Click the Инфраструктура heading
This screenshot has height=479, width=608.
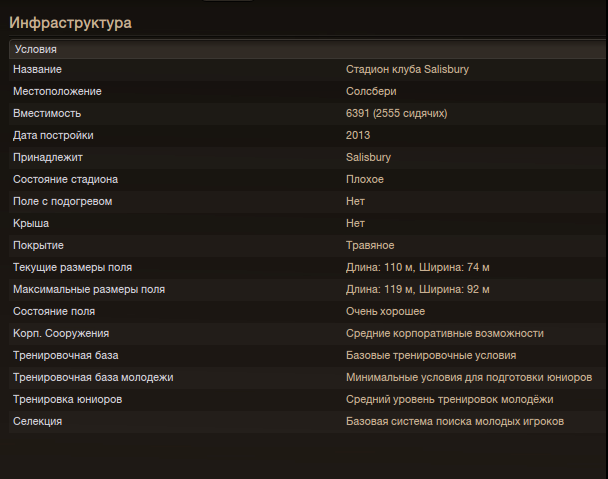[70, 23]
